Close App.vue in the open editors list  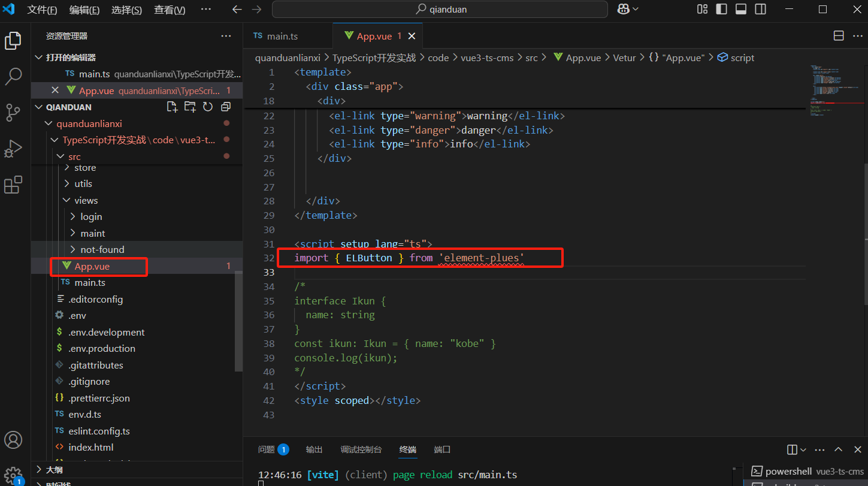(x=55, y=90)
